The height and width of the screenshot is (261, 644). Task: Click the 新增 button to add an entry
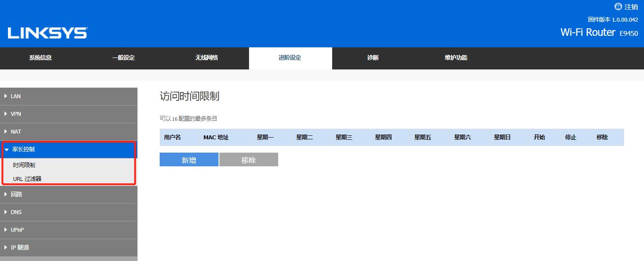(x=189, y=159)
